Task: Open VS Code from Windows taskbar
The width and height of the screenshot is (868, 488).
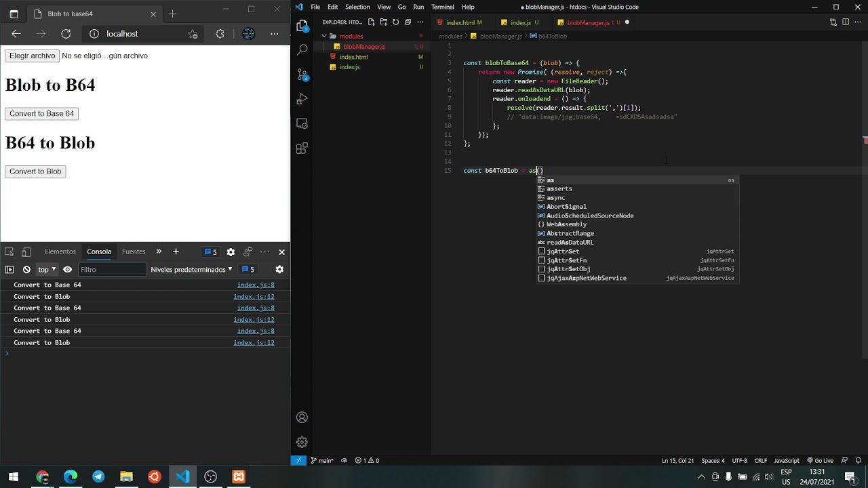Action: (x=182, y=477)
